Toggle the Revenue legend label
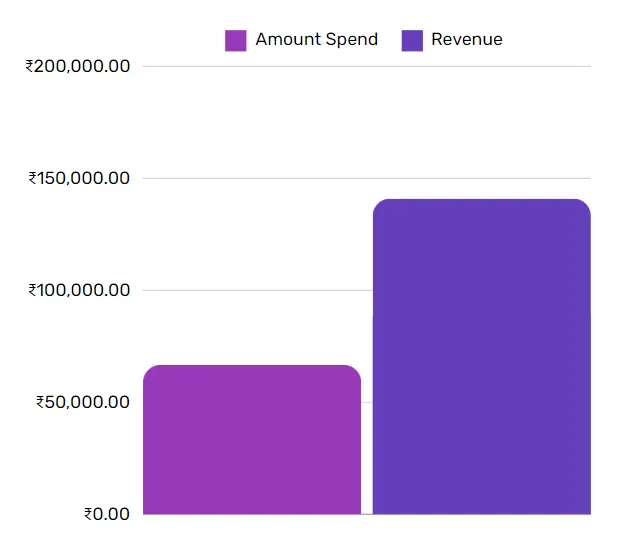Viewport: 626px width, 549px height. coord(466,40)
